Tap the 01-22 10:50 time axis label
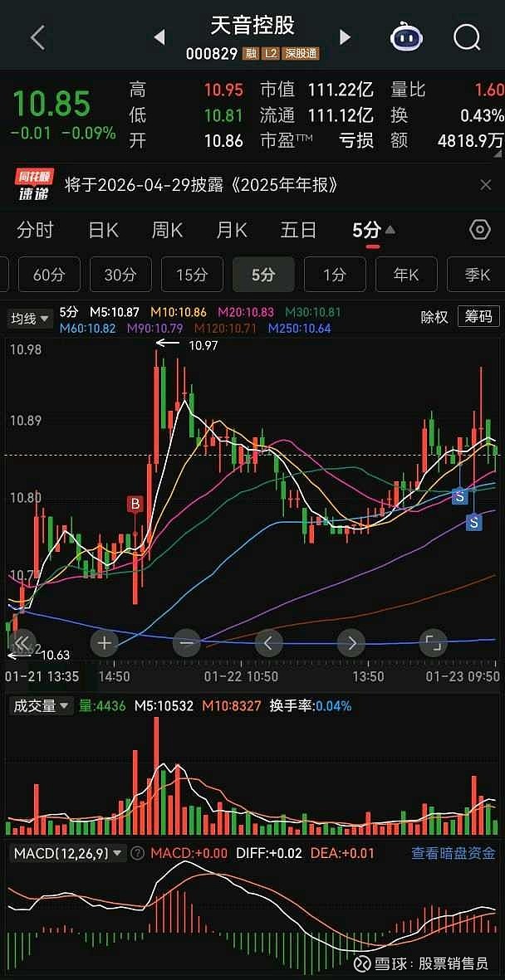Screen dimensions: 505x980 point(241,677)
